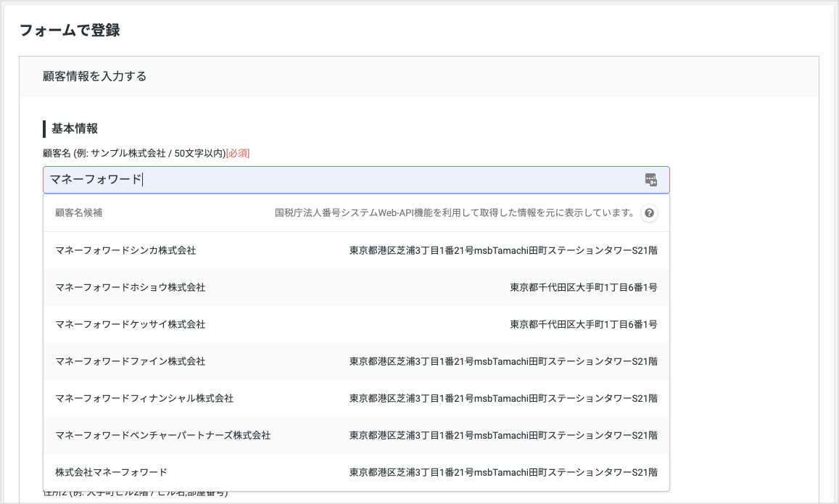Click the 顧客名候補 header label

(78, 212)
